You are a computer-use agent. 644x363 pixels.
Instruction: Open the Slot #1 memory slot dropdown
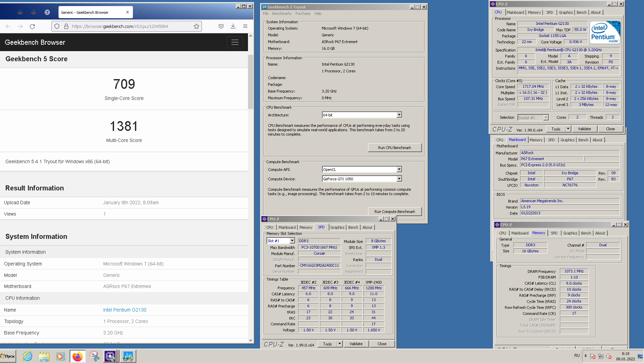click(292, 241)
